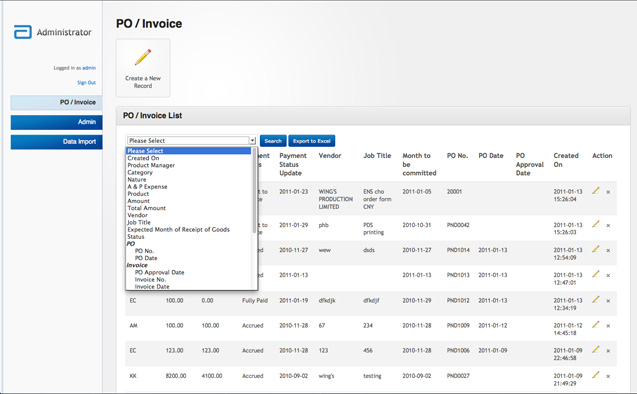Click the Action column header
Viewport: 637px width, 394px height.
click(x=602, y=156)
